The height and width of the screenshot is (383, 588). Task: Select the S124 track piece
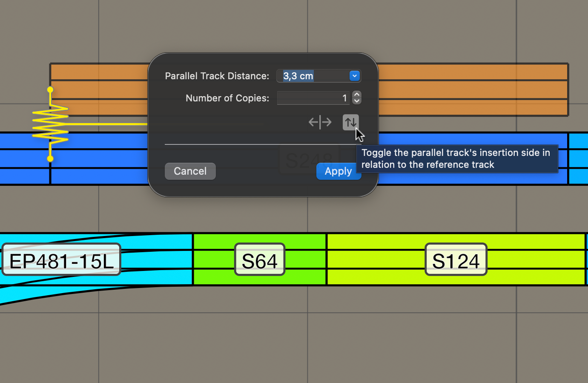tap(456, 259)
